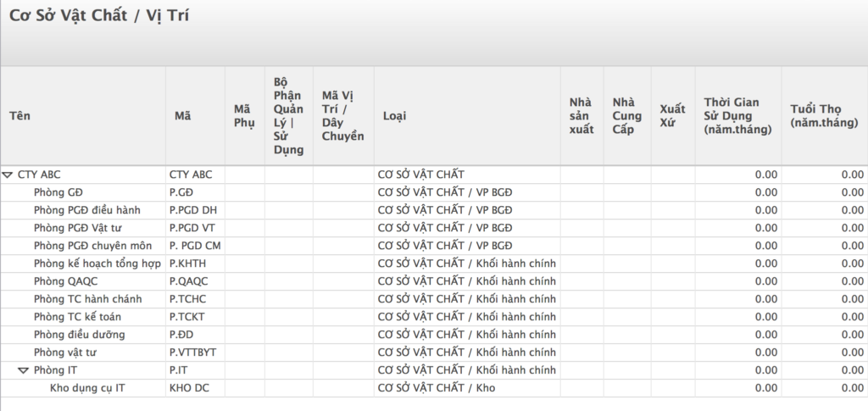868x411 pixels.
Task: Select Phòng kế hoạch tổng hợp row
Action: (434, 264)
